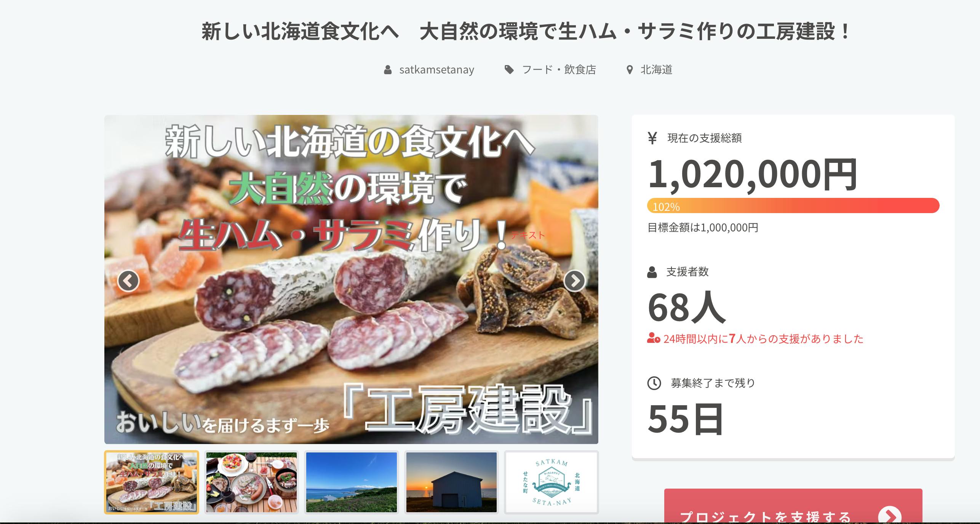Open the satkamsetanay owner profile link
The image size is (980, 524).
(436, 70)
